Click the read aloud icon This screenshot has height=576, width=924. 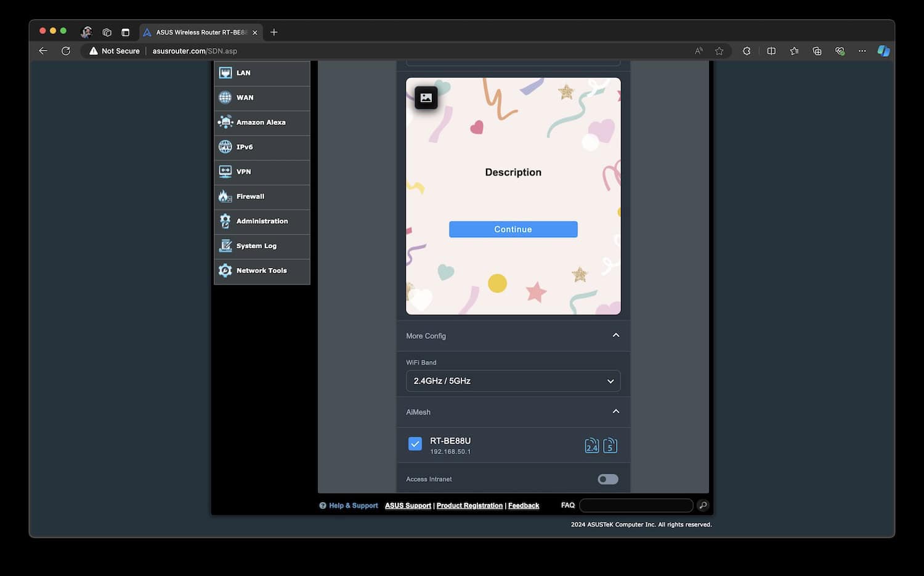[699, 51]
